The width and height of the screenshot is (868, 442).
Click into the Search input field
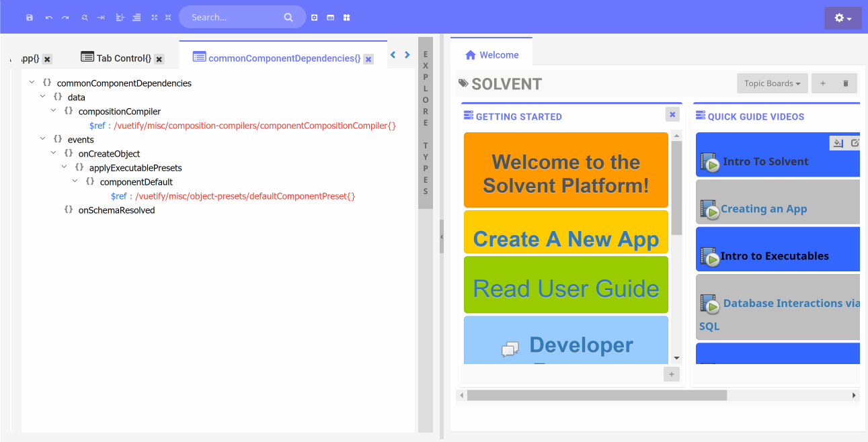tap(232, 17)
